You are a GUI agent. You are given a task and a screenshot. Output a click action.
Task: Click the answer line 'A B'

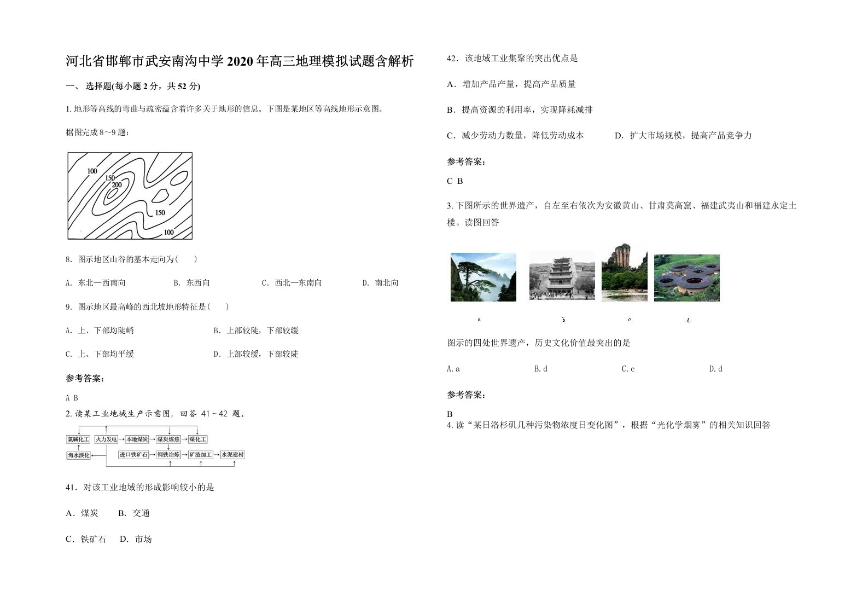(x=72, y=398)
